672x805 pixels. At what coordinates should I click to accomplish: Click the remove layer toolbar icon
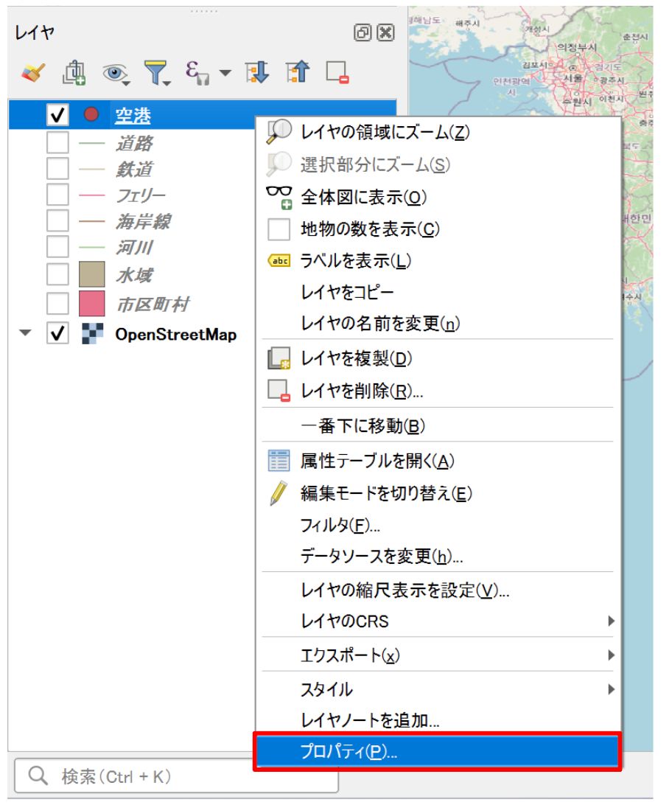(x=337, y=72)
